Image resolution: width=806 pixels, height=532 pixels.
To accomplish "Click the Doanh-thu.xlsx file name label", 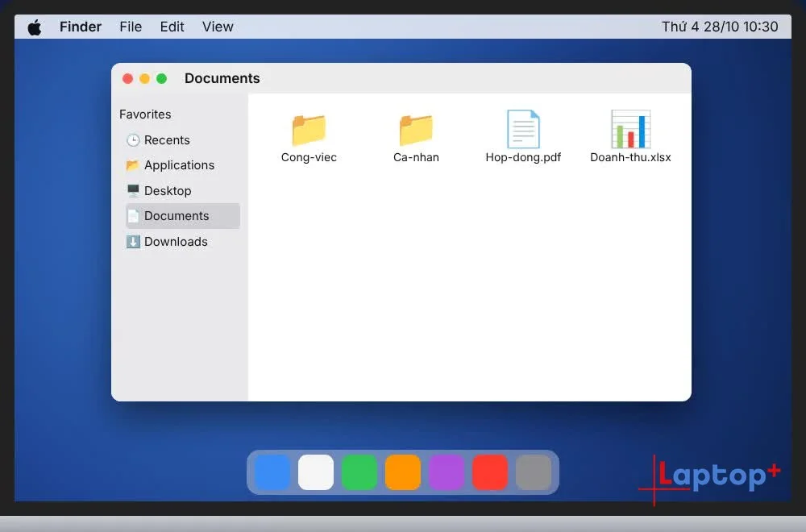I will tap(630, 157).
